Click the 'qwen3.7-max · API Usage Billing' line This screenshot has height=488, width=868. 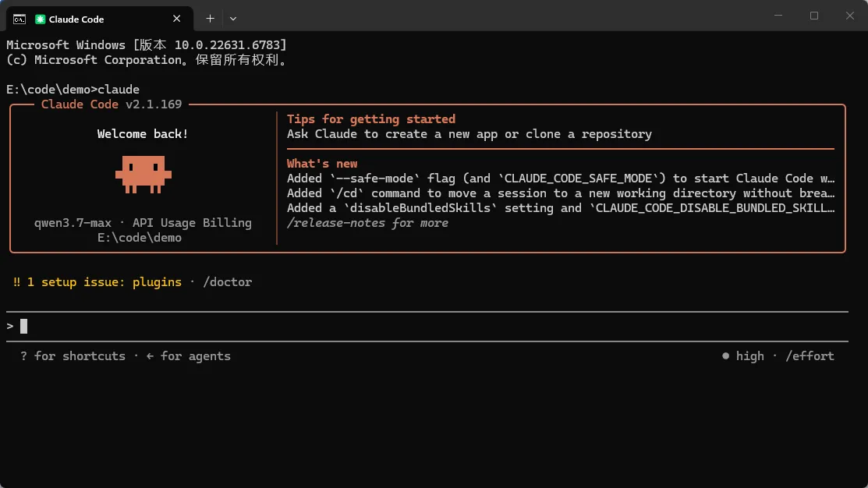(143, 223)
